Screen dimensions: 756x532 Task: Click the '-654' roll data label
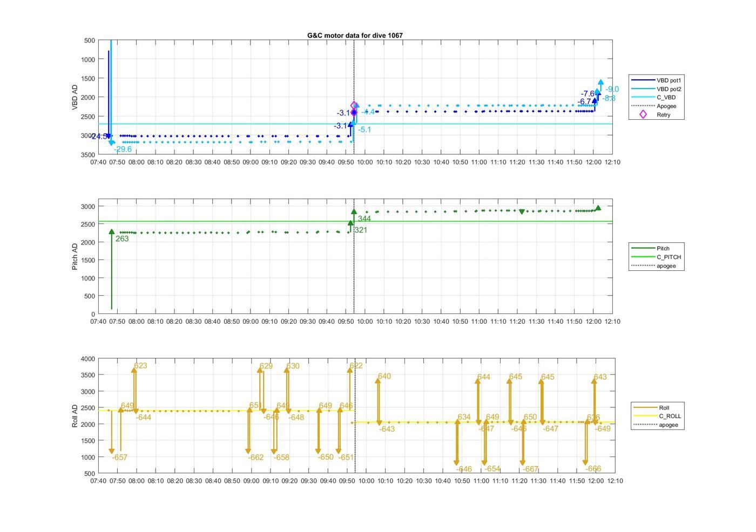coord(492,469)
